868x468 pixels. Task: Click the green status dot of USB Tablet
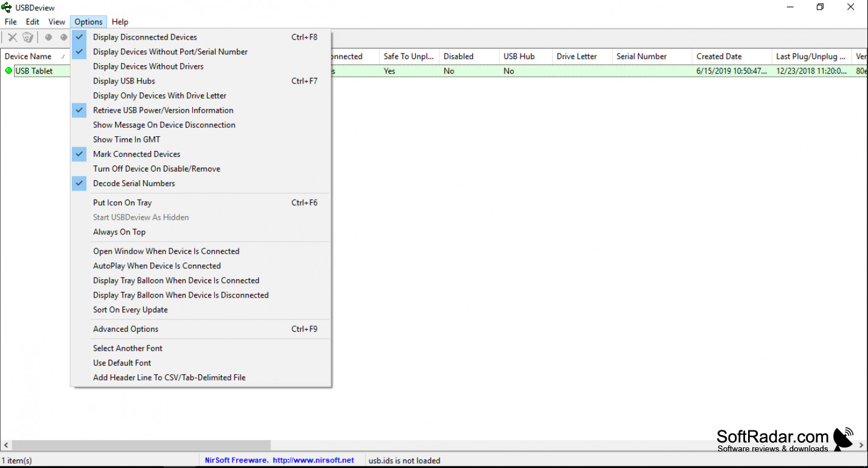pyautogui.click(x=9, y=71)
